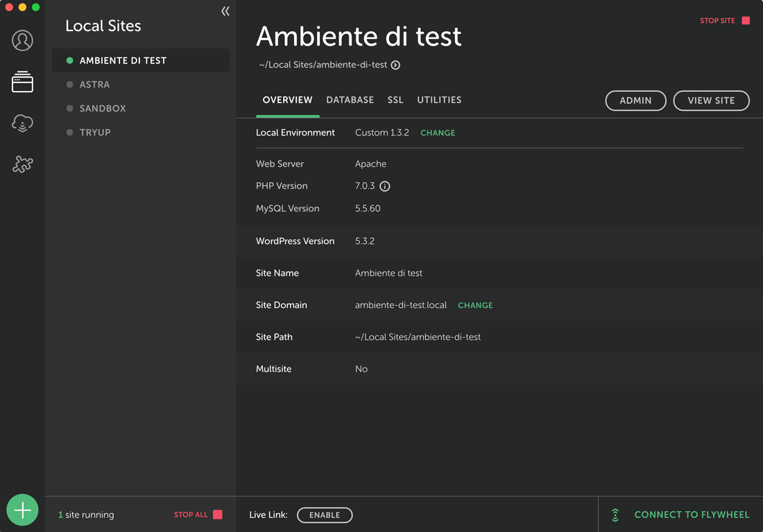Screen dimensions: 763x532
Task: Switch to the SSL tab
Action: [x=395, y=100]
